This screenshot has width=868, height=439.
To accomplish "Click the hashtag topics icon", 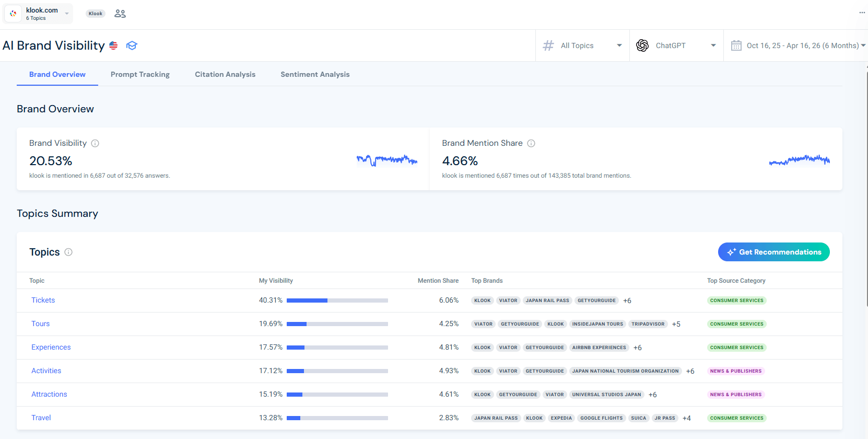I will click(x=548, y=45).
